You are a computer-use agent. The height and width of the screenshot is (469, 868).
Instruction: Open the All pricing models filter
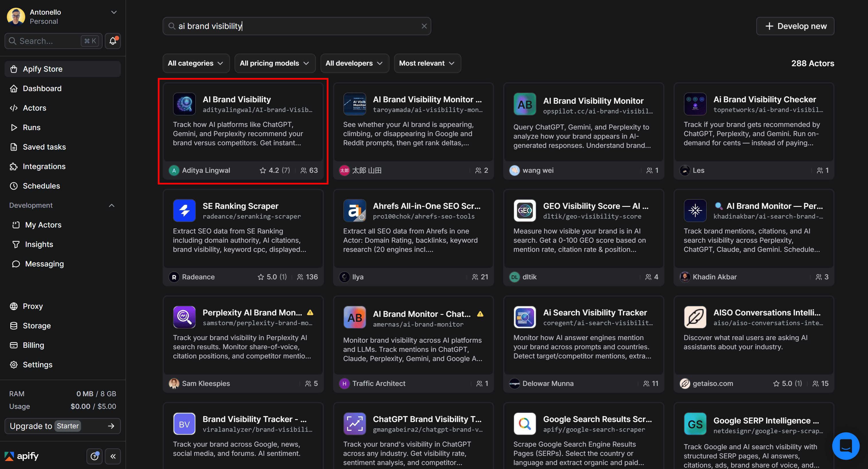tap(274, 63)
